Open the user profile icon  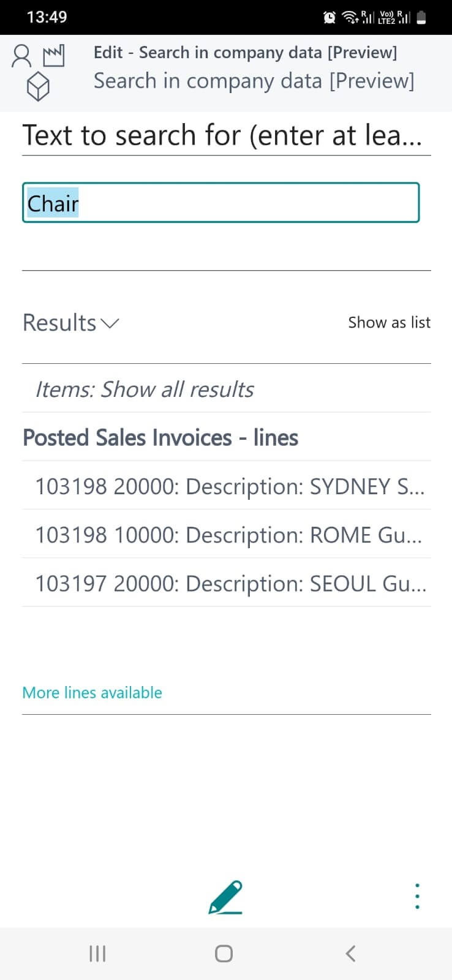pos(21,56)
